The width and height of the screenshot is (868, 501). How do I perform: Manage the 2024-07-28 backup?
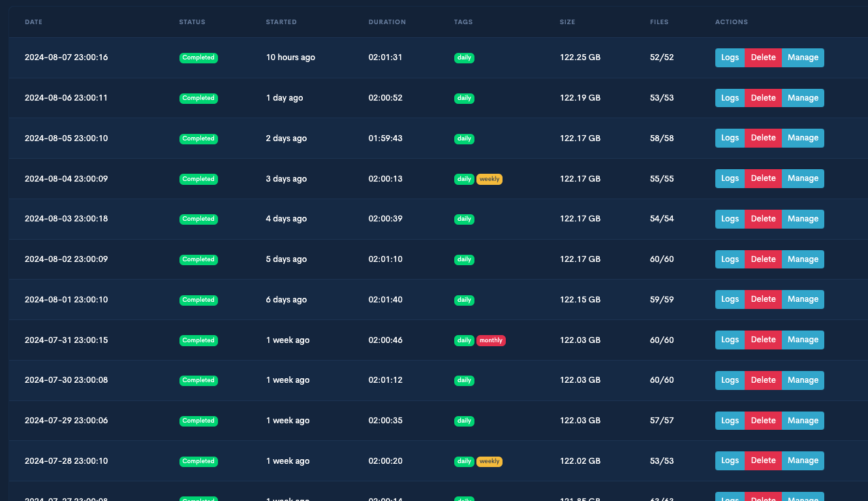[x=803, y=461]
